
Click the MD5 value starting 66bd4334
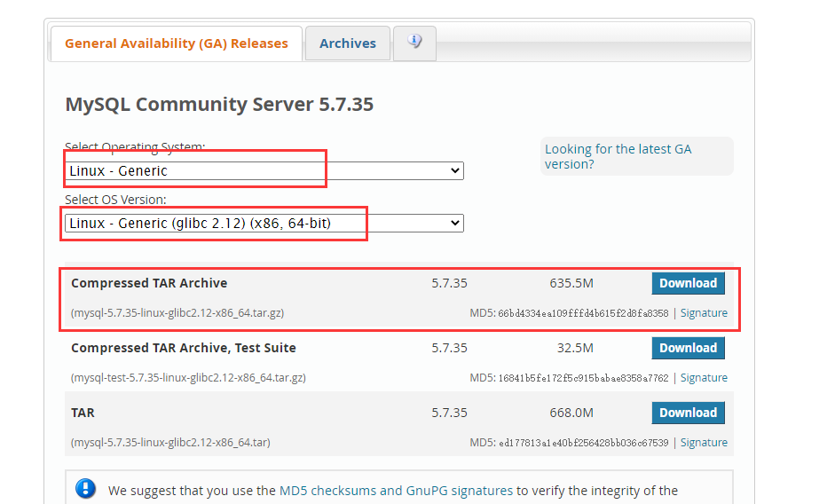point(583,313)
